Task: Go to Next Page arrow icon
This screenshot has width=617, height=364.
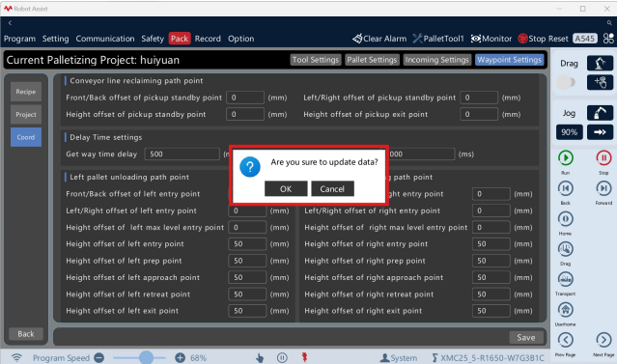Action: click(603, 340)
